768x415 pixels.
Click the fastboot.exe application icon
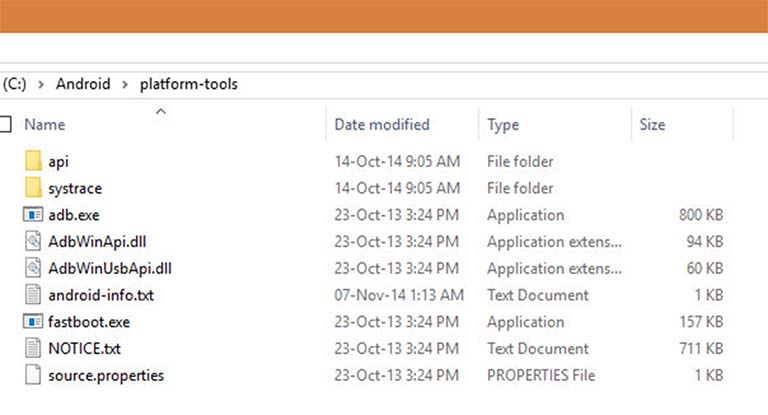coord(33,322)
